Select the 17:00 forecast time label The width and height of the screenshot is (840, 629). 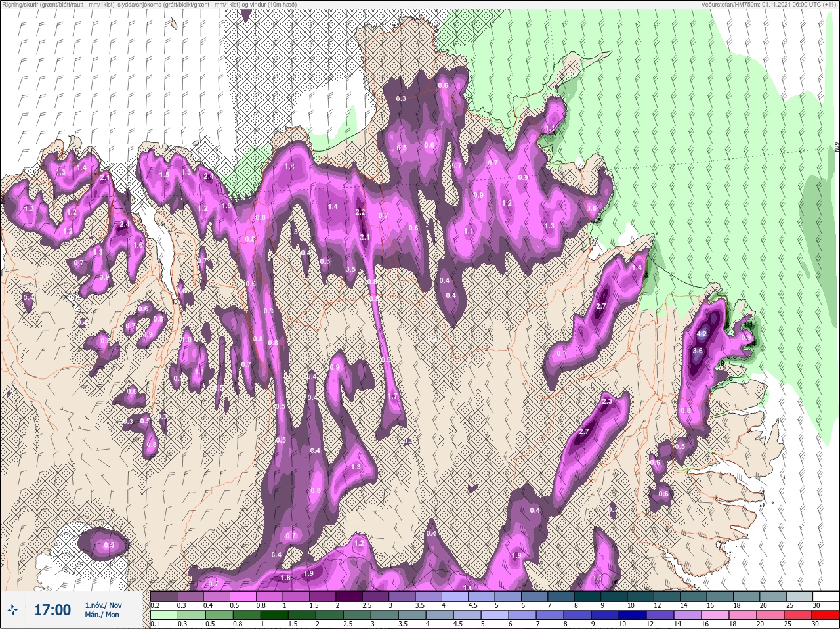click(52, 610)
